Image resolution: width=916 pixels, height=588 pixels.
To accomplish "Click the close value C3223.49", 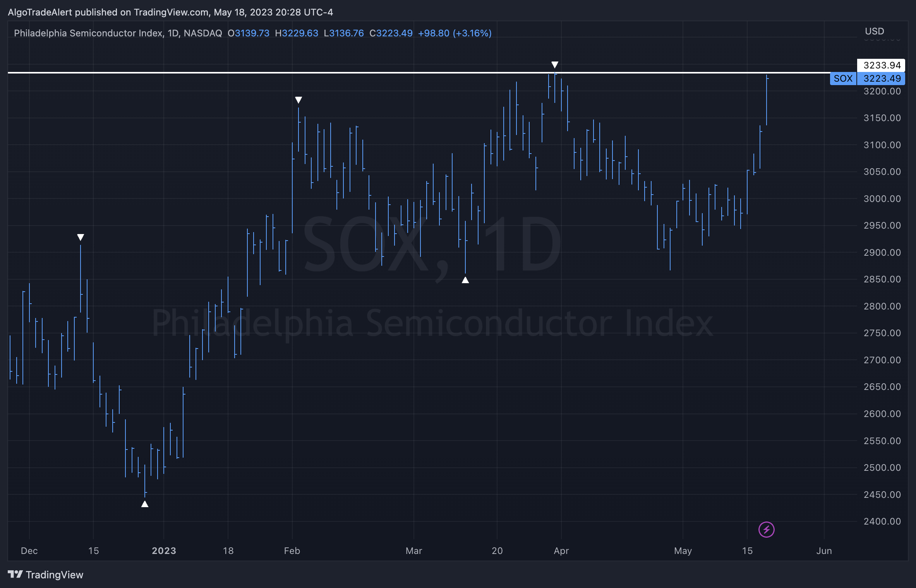I will (x=391, y=33).
